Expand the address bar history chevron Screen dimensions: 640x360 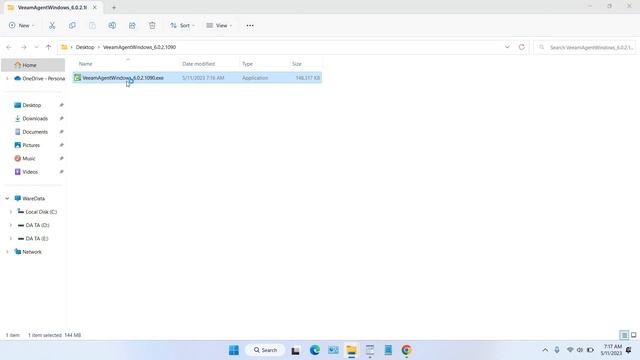(x=507, y=47)
